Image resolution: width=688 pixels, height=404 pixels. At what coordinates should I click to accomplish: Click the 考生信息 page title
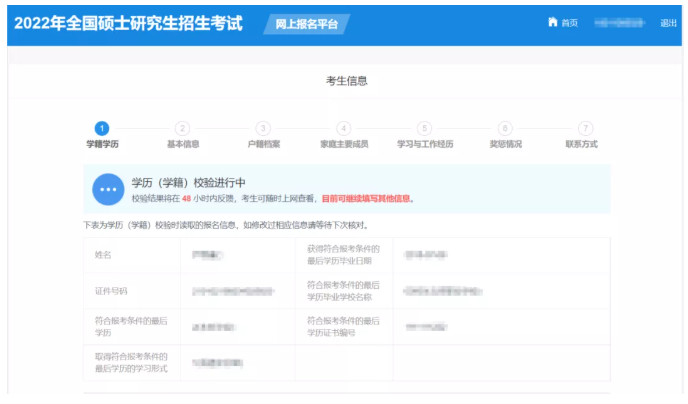tap(346, 81)
